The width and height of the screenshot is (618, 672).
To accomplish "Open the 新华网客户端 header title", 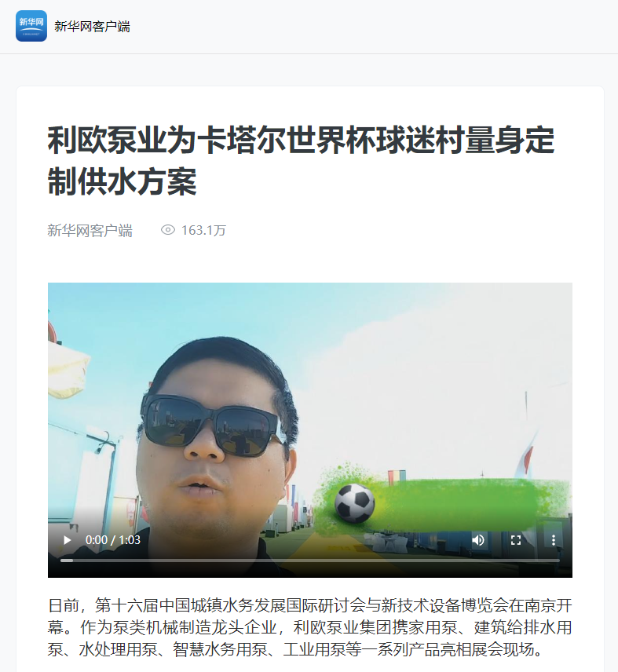I will tap(92, 27).
